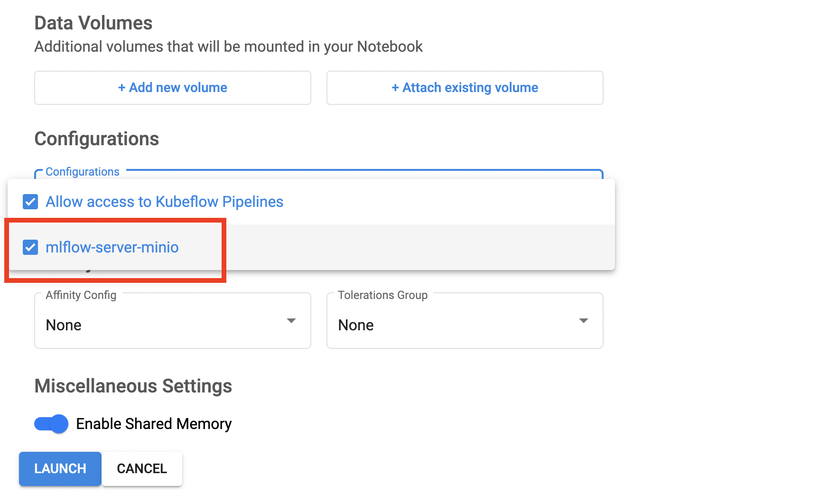
Task: Select the Allow access to Kubeflow Pipelines option text
Action: click(x=164, y=202)
